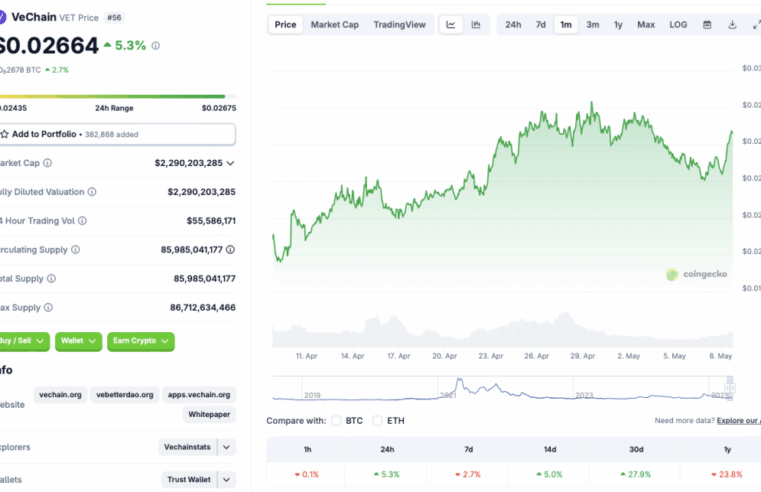Image resolution: width=761 pixels, height=492 pixels.
Task: Click the 86,712,634,466 max supply value
Action: (203, 308)
